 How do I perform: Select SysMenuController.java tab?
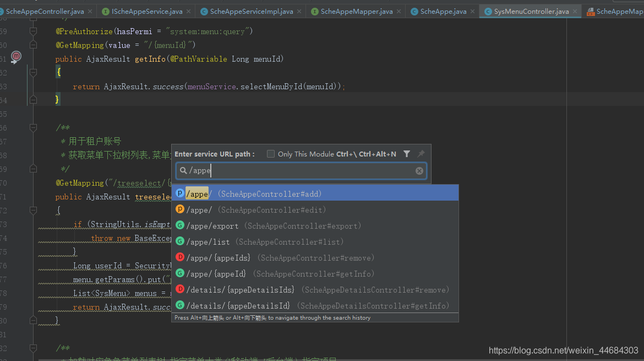[532, 12]
